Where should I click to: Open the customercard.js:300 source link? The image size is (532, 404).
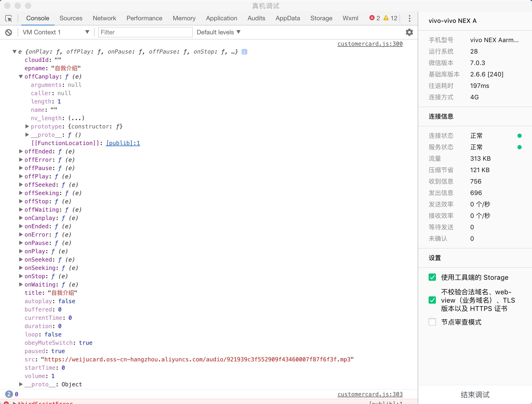(x=370, y=44)
